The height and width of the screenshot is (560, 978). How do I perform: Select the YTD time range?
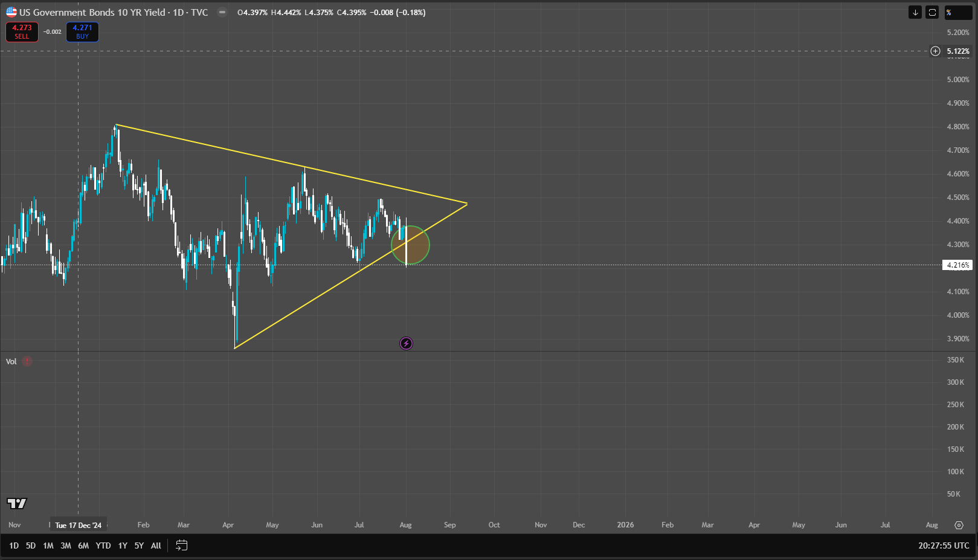[103, 546]
